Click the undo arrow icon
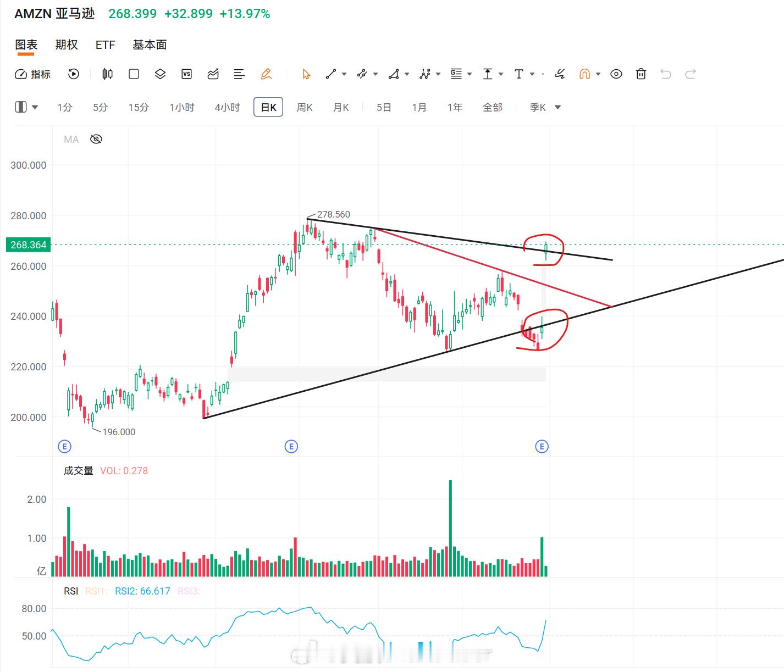Image resolution: width=784 pixels, height=672 pixels. click(x=666, y=74)
